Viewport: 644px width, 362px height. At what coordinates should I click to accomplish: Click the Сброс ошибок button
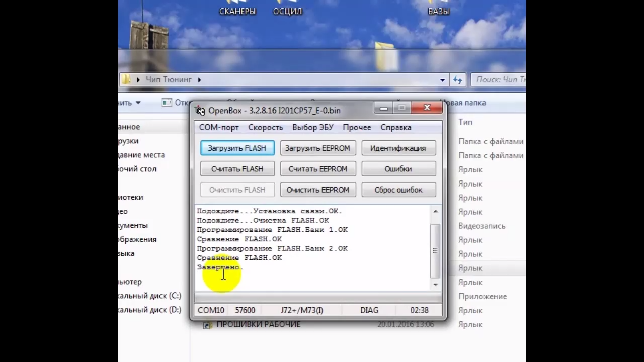[398, 190]
